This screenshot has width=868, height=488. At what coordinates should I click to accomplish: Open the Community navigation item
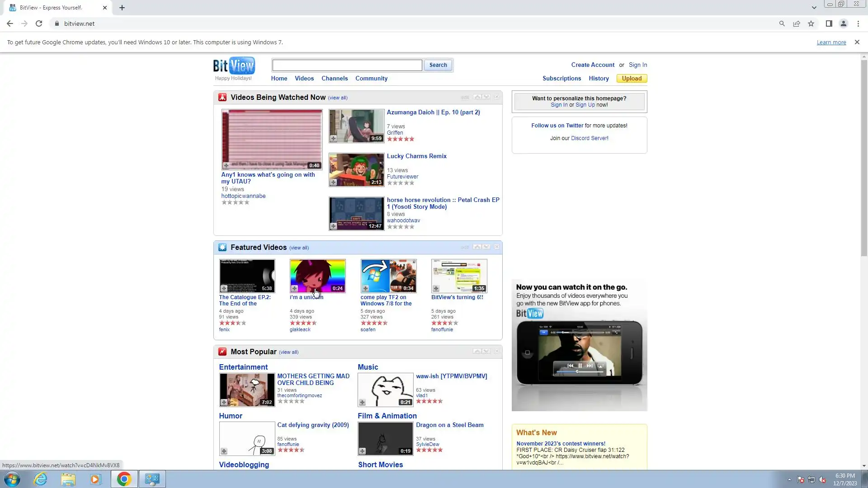point(371,78)
